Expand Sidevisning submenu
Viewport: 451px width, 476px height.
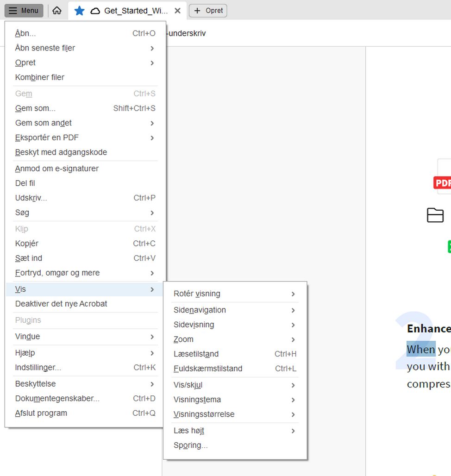(x=235, y=325)
